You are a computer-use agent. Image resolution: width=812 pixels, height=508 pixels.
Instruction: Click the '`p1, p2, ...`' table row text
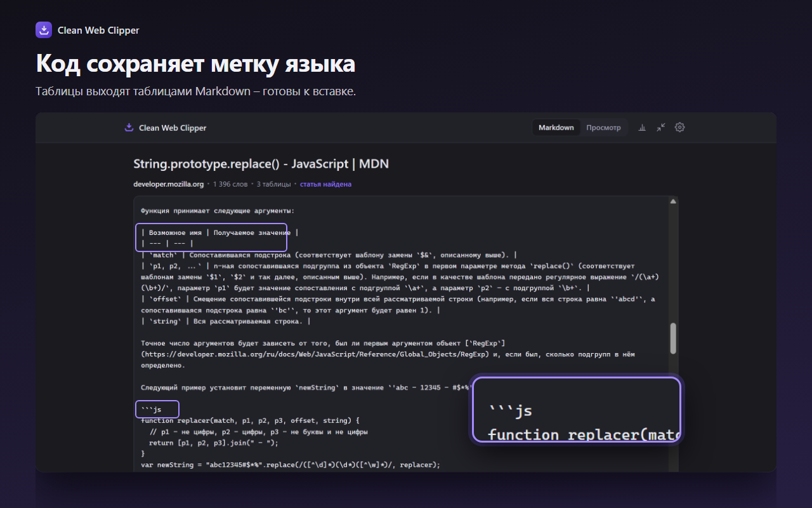[400, 277]
